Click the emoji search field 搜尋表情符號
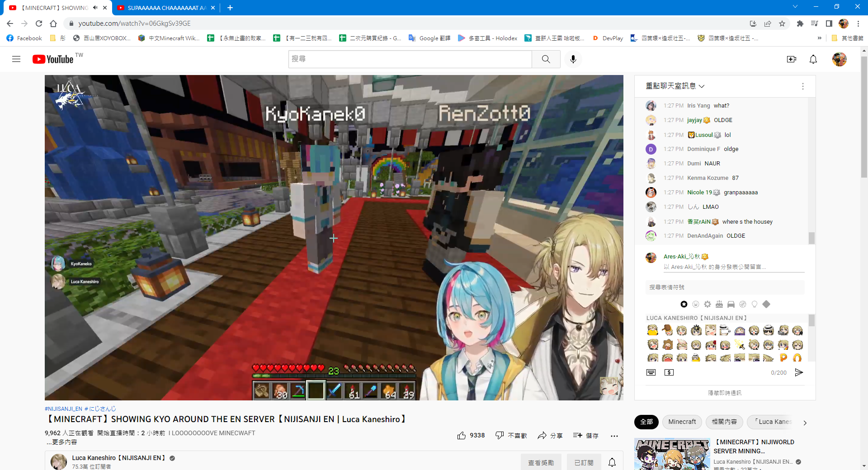The height and width of the screenshot is (470, 868). pos(725,287)
